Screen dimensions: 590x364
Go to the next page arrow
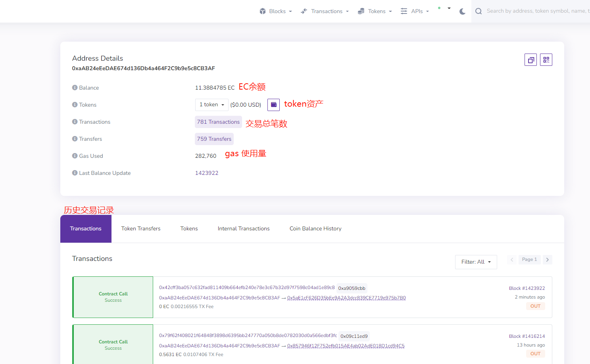click(x=548, y=260)
